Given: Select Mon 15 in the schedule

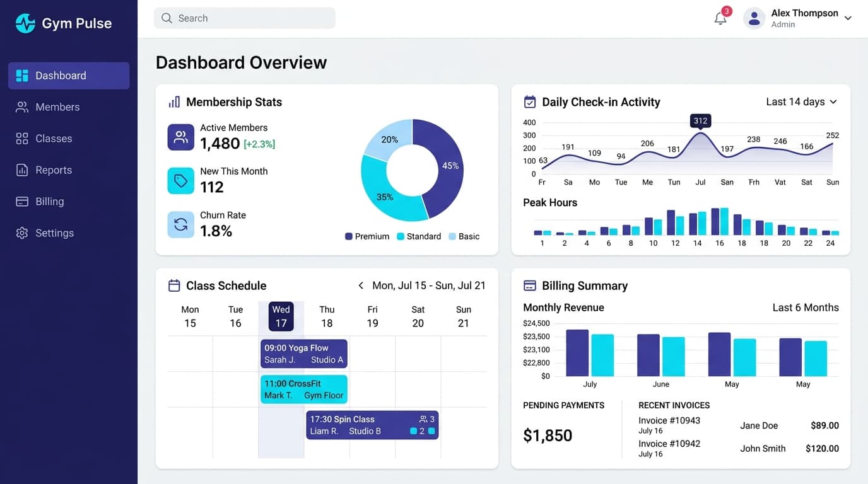Looking at the screenshot, I should (190, 316).
